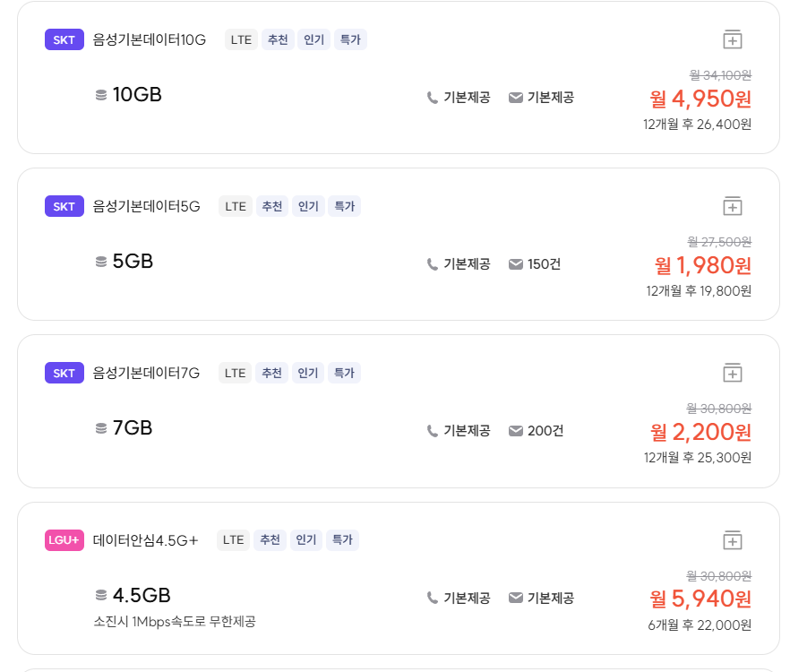
Task: Select the LTE tag on 음성기본데이터7G
Action: coord(235,373)
